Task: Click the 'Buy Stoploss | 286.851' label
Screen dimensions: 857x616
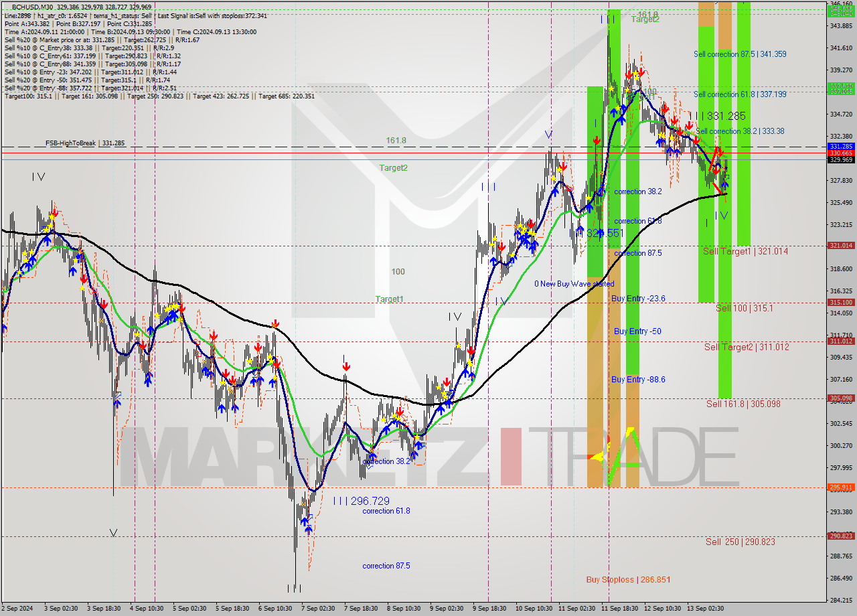Action: 628,580
